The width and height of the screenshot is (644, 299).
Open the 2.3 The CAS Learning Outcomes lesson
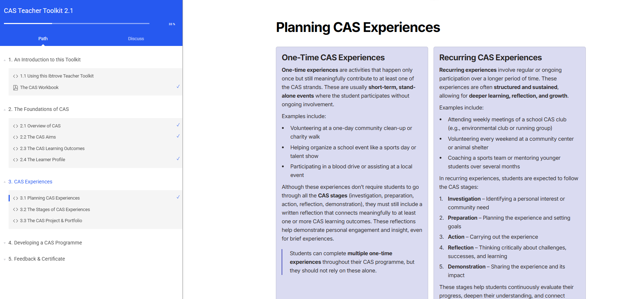52,149
